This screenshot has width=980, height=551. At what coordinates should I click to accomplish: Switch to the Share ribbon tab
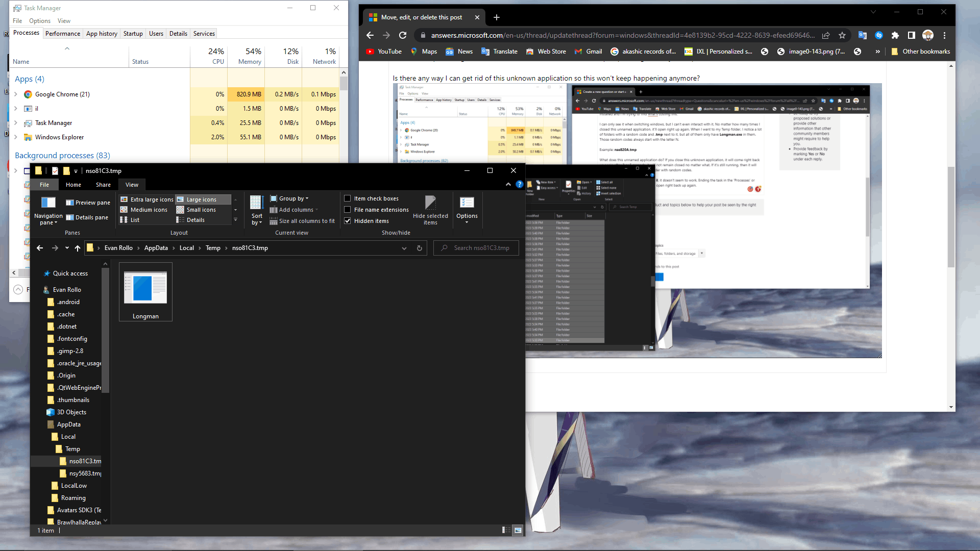point(103,185)
